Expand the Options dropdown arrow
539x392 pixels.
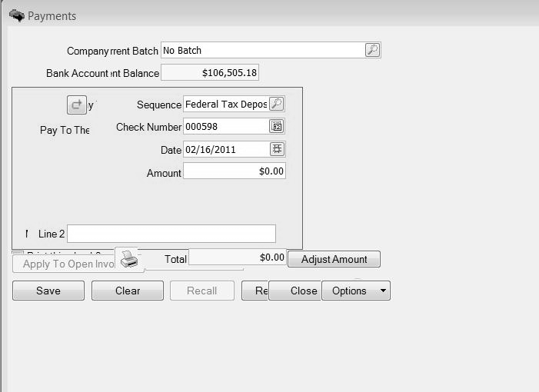tap(383, 291)
